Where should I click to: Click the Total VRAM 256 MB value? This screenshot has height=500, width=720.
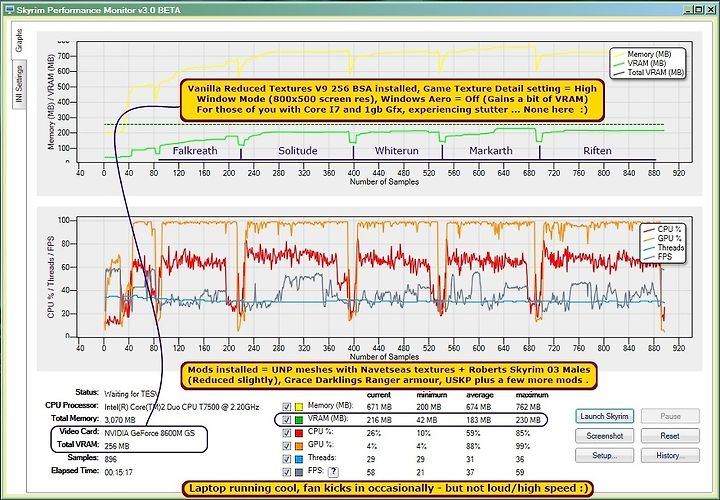point(117,446)
